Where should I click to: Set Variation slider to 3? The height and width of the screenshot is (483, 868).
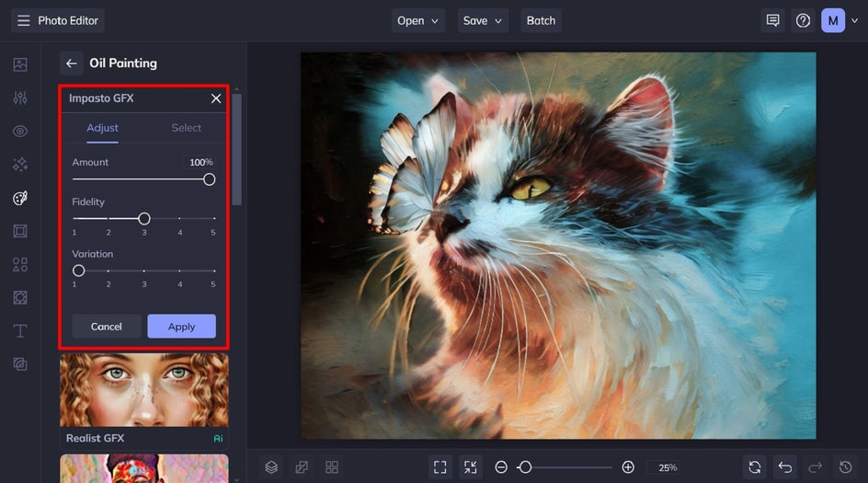[144, 270]
